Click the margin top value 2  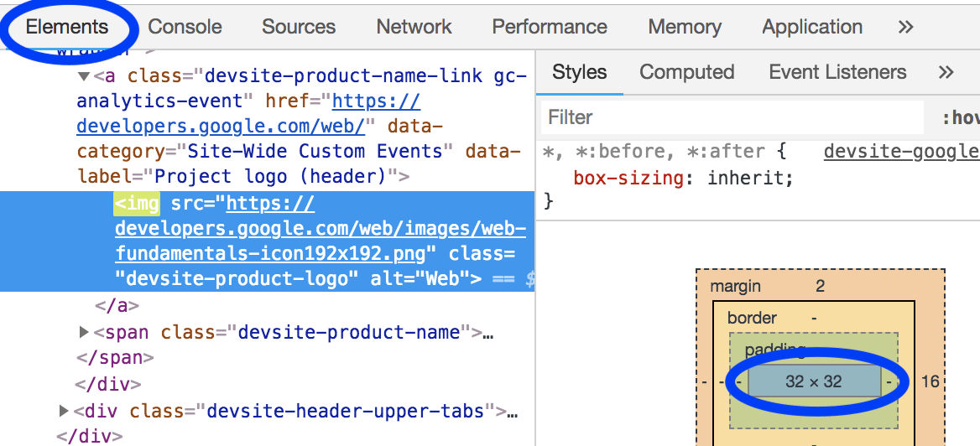[x=820, y=287]
